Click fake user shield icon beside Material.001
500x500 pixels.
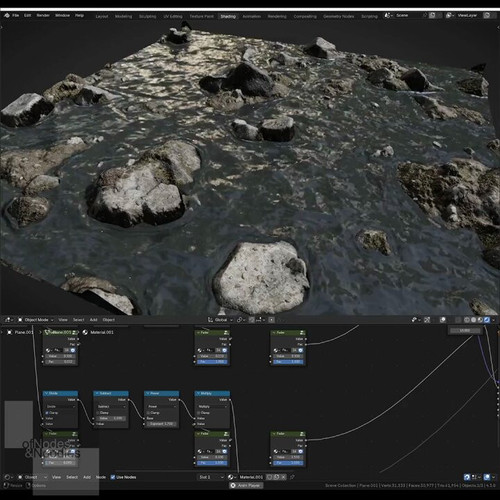pyautogui.click(x=270, y=477)
